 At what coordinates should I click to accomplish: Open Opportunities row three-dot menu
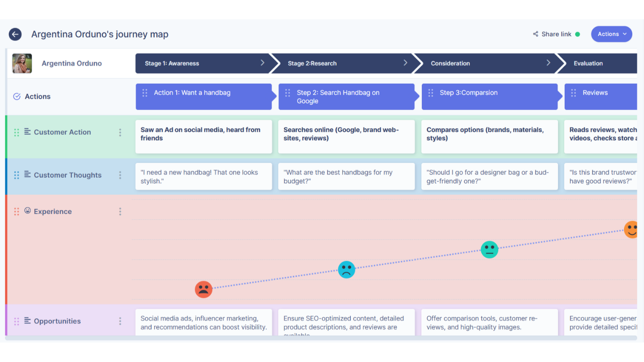click(x=120, y=321)
